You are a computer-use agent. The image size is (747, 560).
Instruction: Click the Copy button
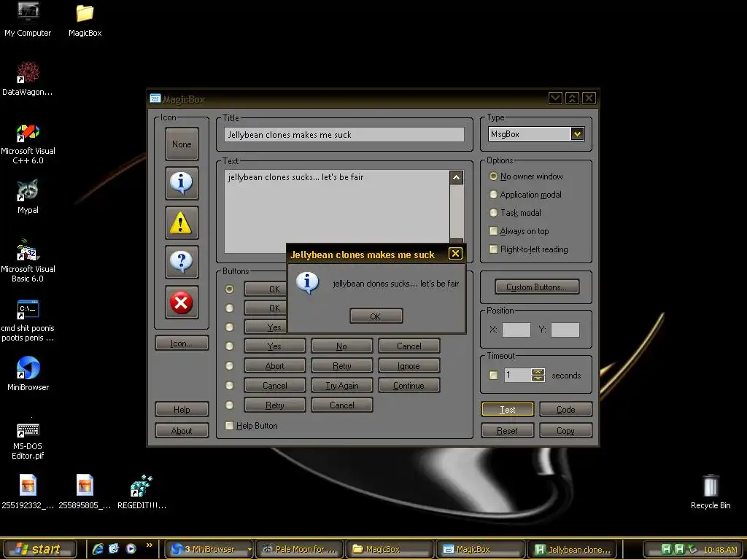[565, 430]
